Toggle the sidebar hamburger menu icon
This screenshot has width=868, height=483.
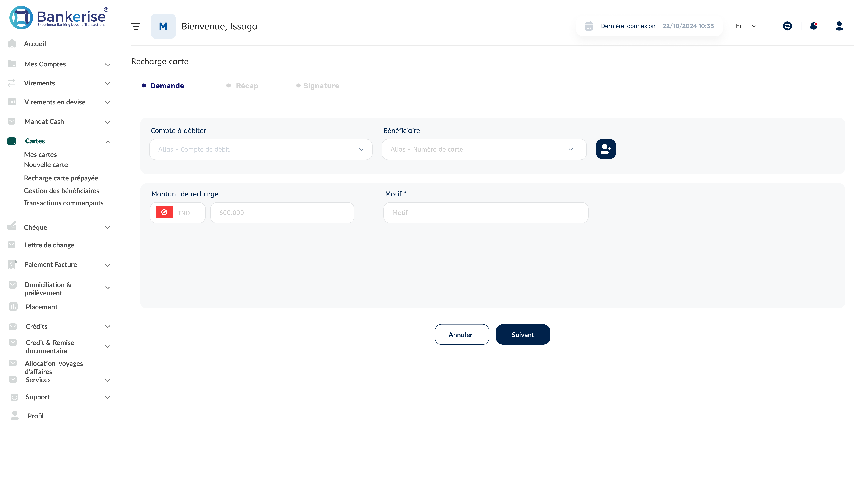coord(135,26)
